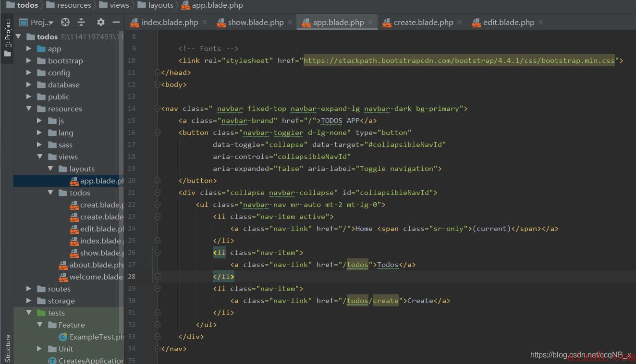Viewport: 636px width, 364px height.
Task: Toggle the Structure tool window button
Action: coord(7,348)
